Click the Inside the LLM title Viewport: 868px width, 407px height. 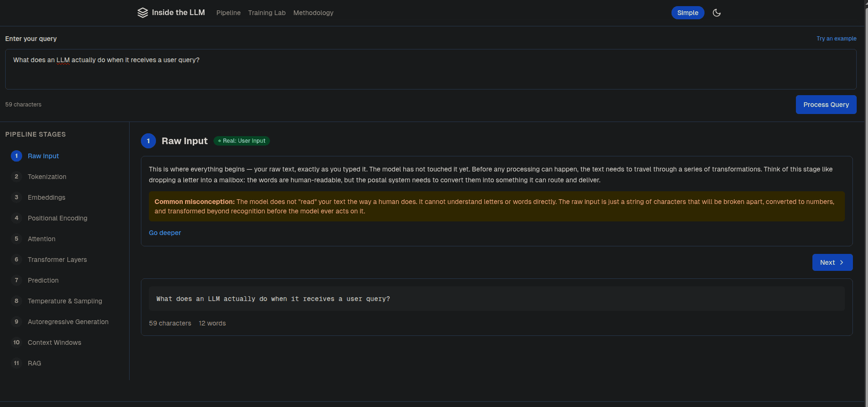coord(178,13)
